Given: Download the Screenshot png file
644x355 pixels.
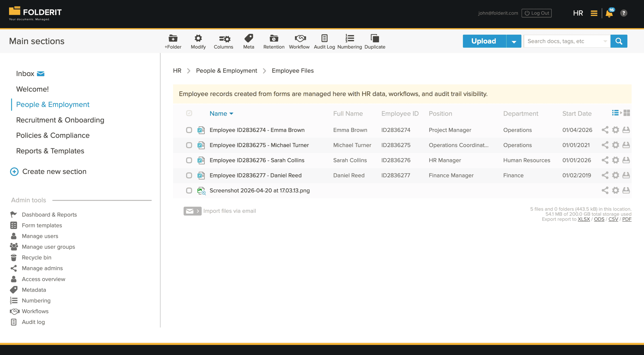Looking at the screenshot, I should tap(626, 190).
